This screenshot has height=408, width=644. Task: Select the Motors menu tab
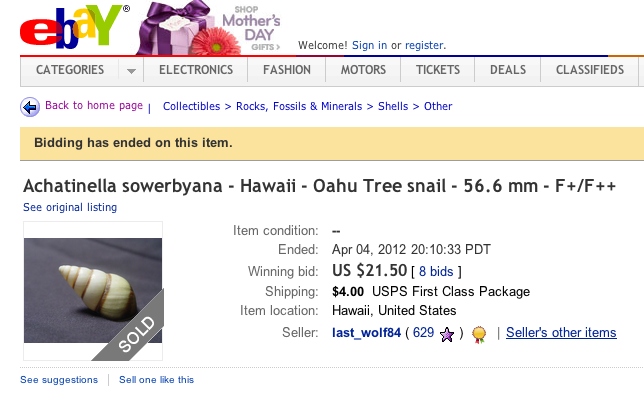363,70
